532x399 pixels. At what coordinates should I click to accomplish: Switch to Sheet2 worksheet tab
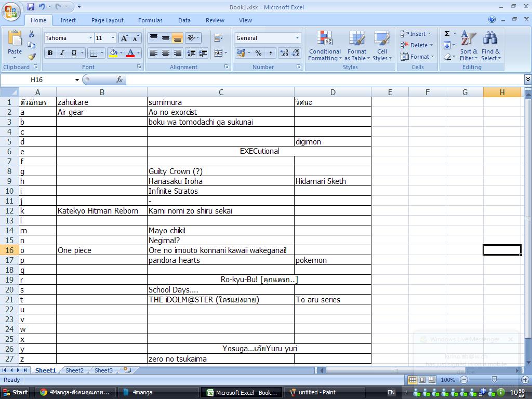[x=74, y=370]
